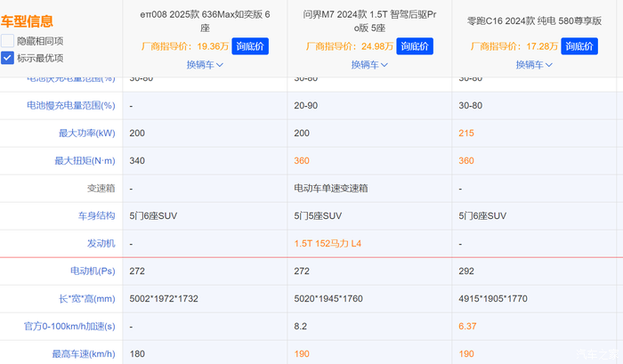Enable the 隐藏相同项 checkbox
Screen dimensions: 623x364
7,41
